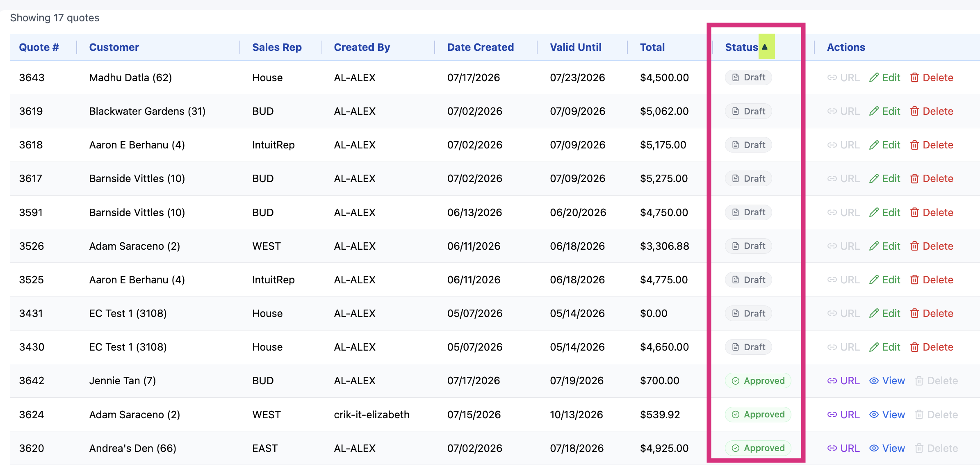Screen dimensions: 980x465
Task: Edit quote 3591 for Barnside Vittles
Action: [885, 212]
